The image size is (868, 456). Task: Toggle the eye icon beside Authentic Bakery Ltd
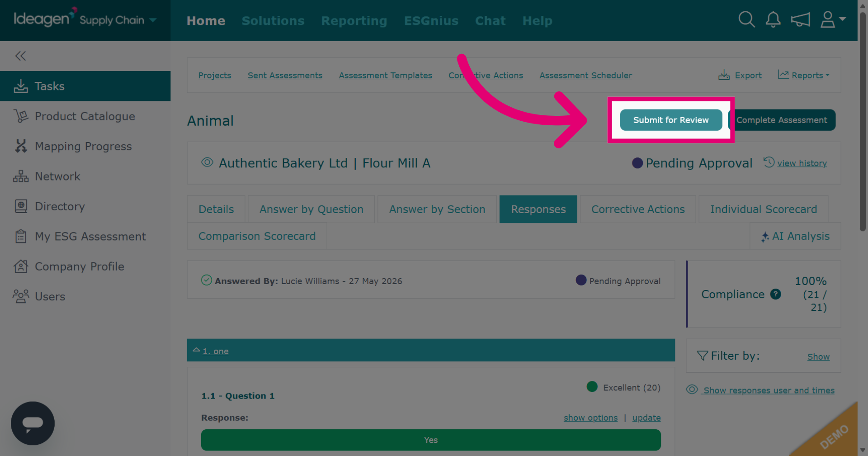coord(207,162)
